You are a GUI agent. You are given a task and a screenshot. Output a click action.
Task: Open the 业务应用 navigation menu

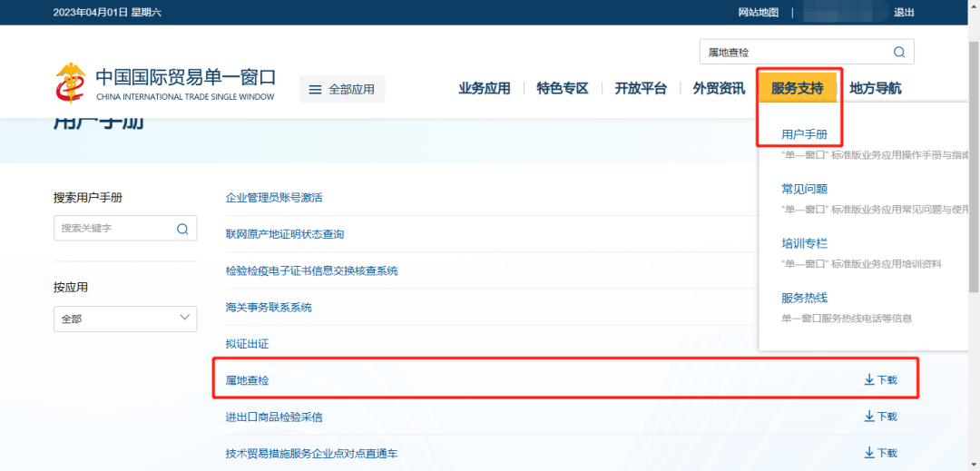click(484, 88)
